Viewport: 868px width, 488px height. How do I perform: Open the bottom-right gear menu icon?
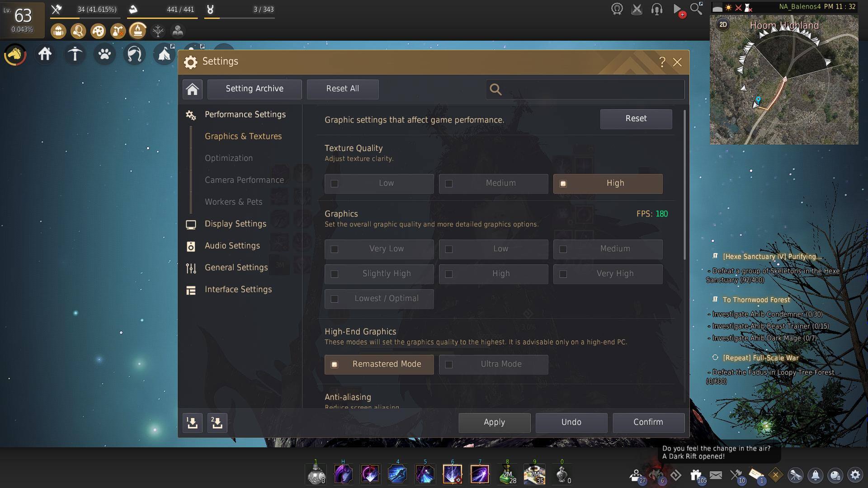point(855,475)
